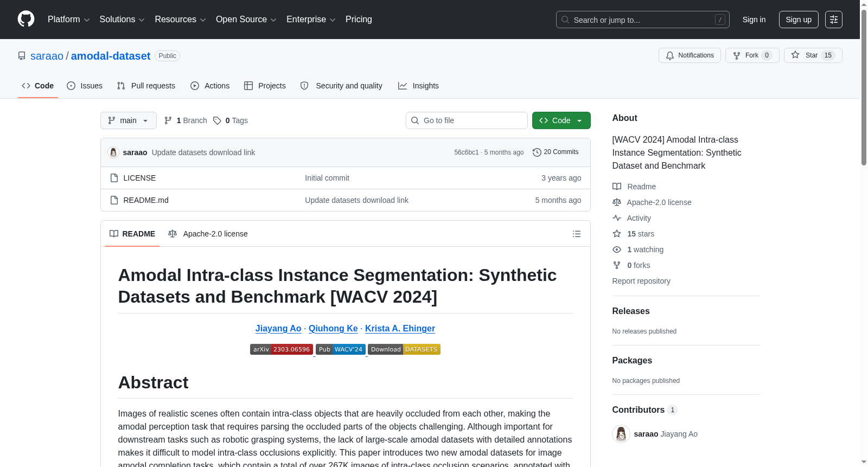Open the Projects tab
The width and height of the screenshot is (868, 467).
tap(265, 86)
